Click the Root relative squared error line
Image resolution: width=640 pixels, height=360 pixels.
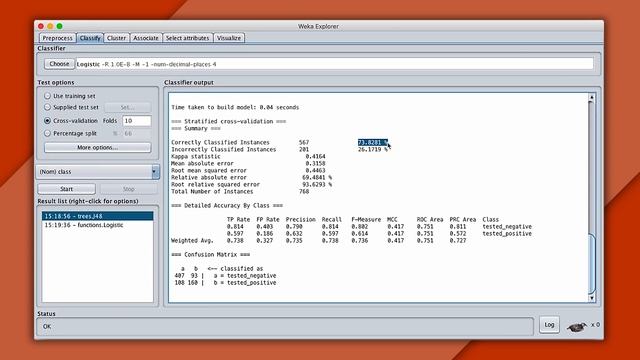pos(251,184)
